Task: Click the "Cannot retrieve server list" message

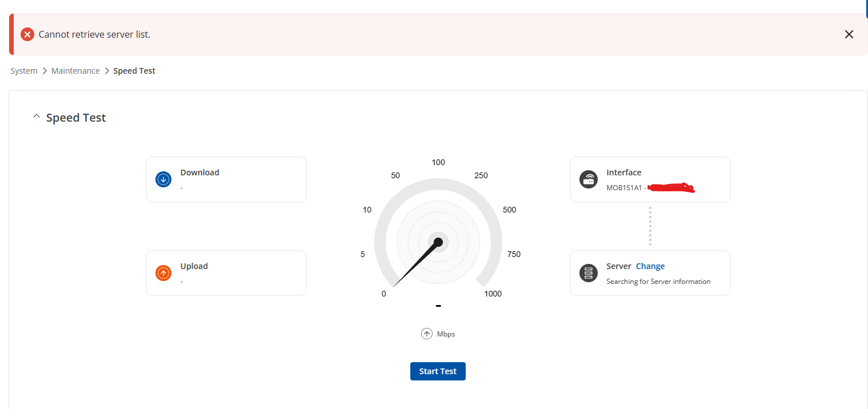Action: tap(94, 34)
